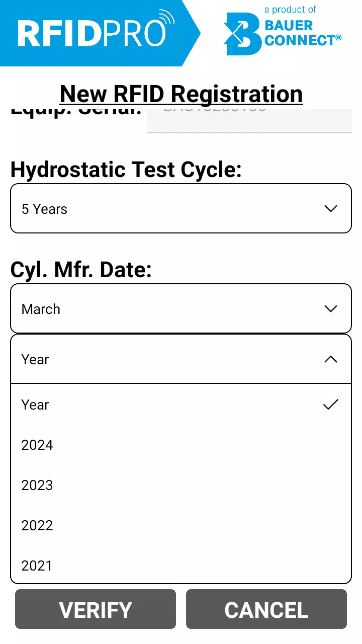Collapse the Year dropdown using the up chevron
The image size is (362, 644).
pos(331,359)
